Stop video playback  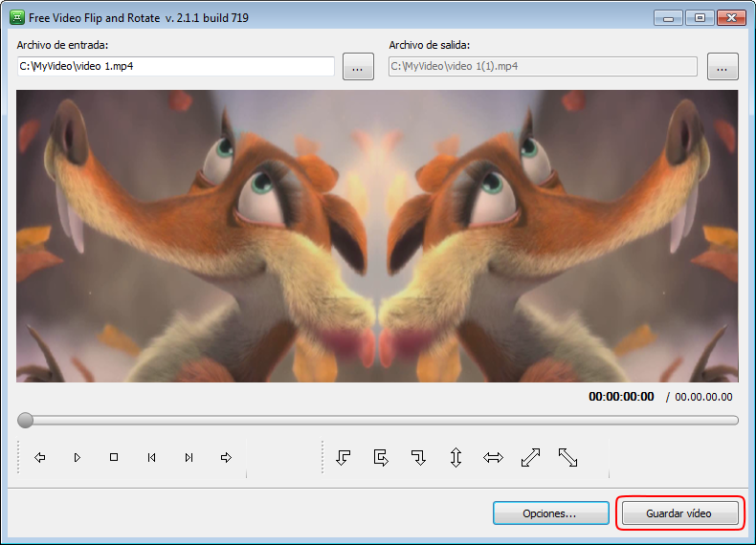[114, 458]
